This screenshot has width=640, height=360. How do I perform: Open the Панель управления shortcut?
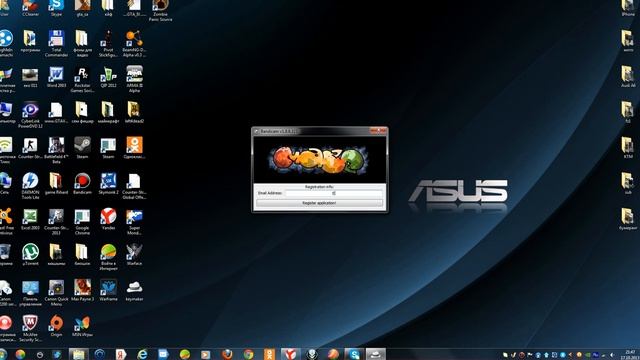pos(30,293)
